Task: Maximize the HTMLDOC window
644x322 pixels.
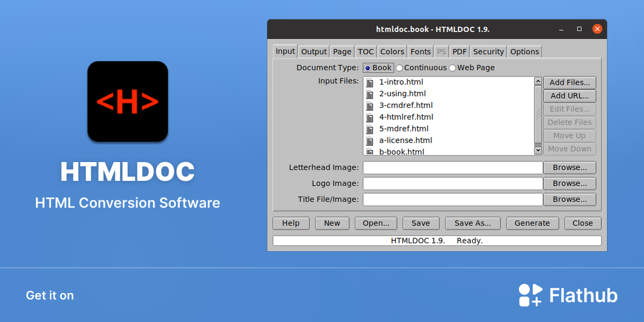Action: coord(579,29)
